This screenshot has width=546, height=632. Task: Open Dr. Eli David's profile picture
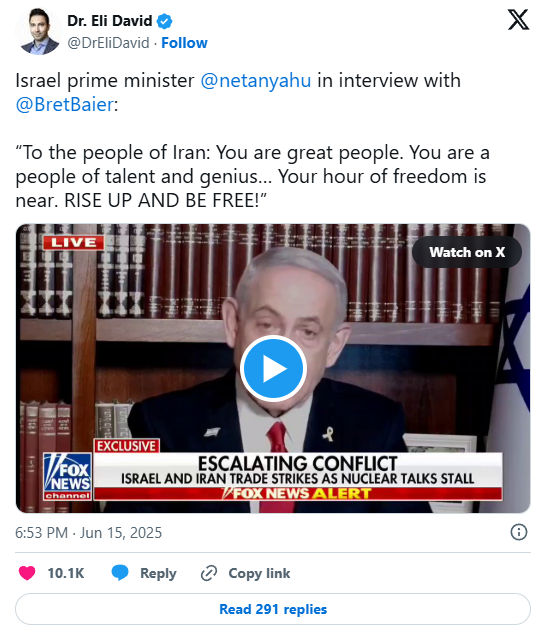pyautogui.click(x=39, y=31)
